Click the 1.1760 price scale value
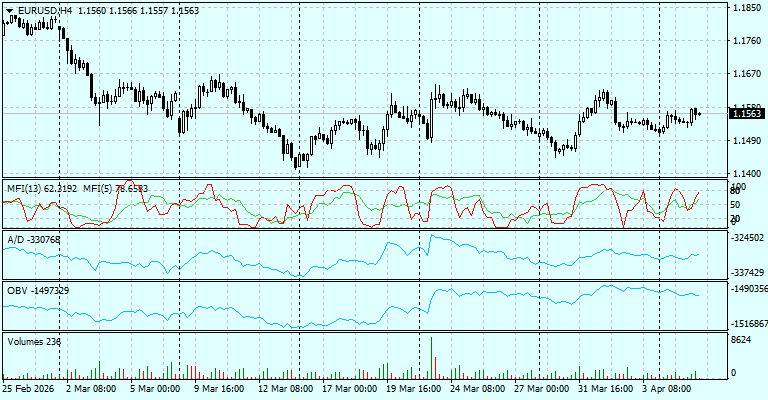This screenshot has width=768, height=400. tap(747, 41)
